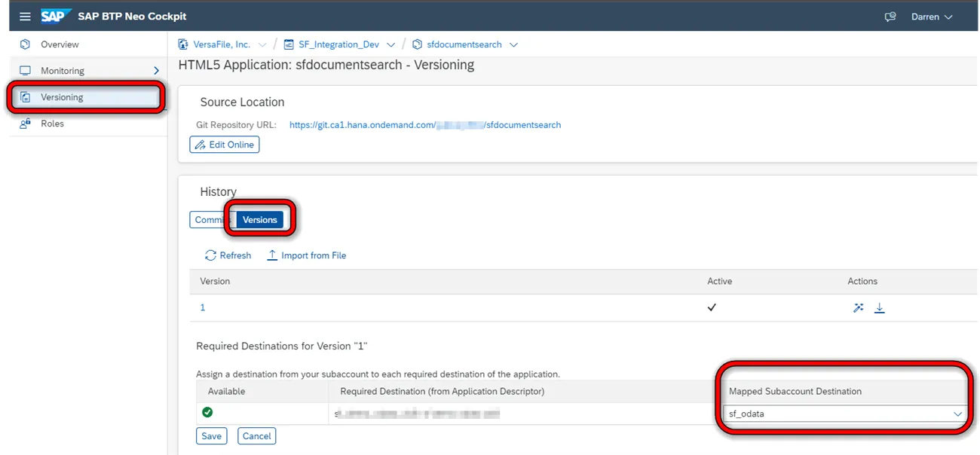Download version 1 with the download icon
Image resolution: width=980 pixels, height=455 pixels.
(879, 307)
